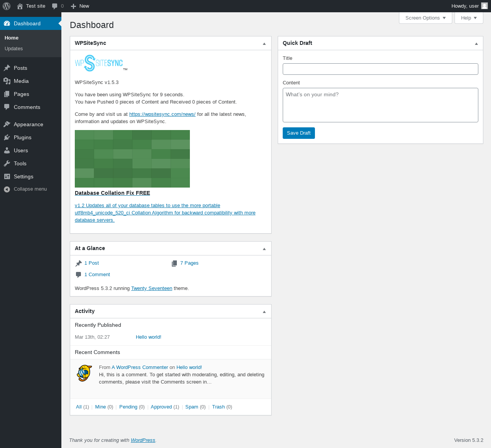491x448 pixels.
Task: Open Plugins via the plug icon
Action: [x=7, y=137]
